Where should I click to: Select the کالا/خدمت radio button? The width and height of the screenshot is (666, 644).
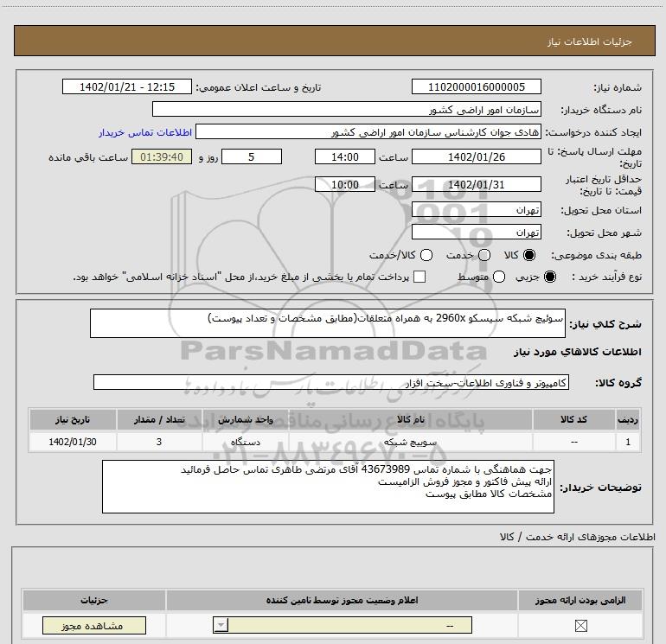tap(426, 255)
